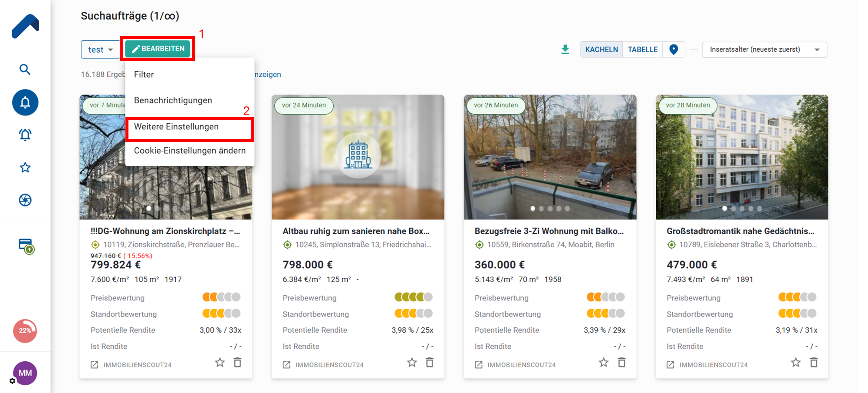Open the alarm bell notifications icon

coord(25,135)
